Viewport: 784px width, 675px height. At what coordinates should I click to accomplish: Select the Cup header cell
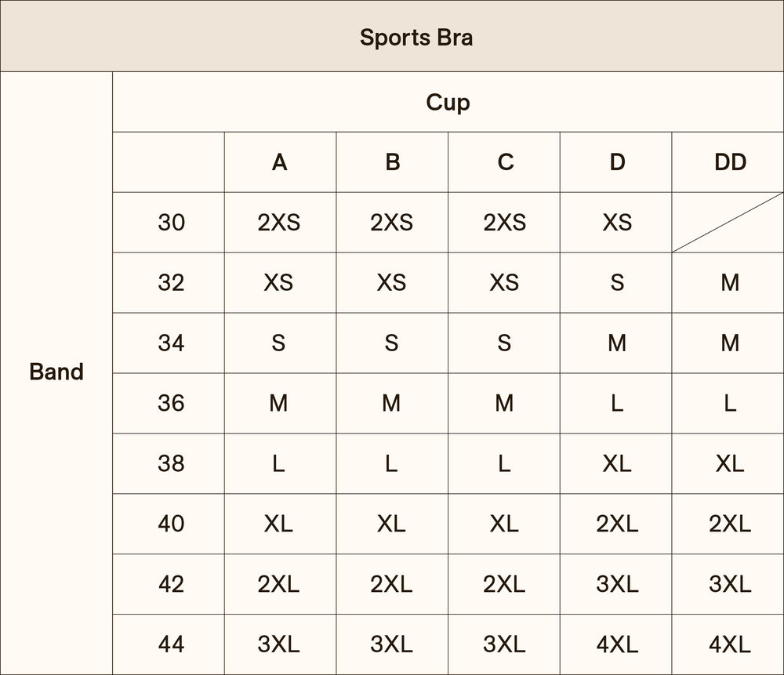tap(448, 102)
